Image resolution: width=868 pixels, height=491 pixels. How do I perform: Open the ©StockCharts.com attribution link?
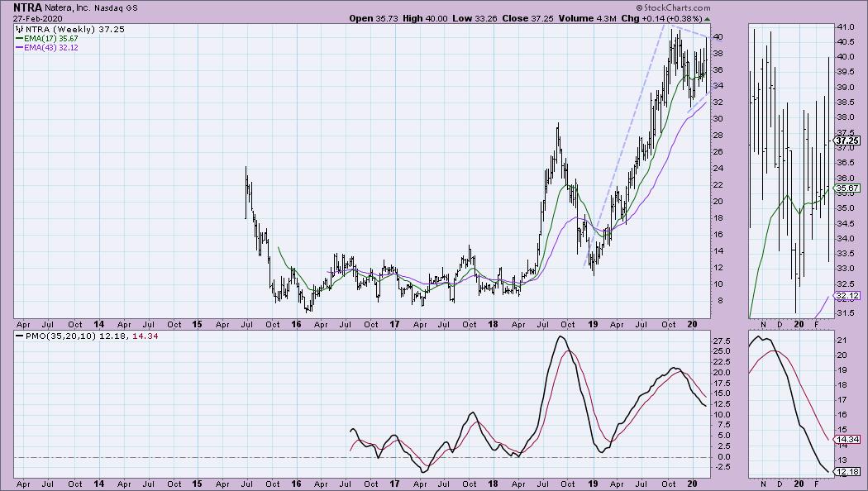point(673,7)
